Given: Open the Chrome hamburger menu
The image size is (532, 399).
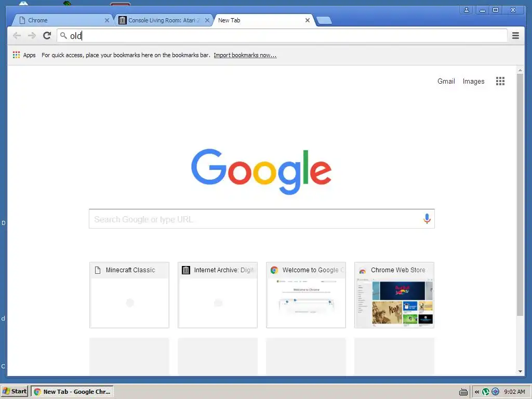Looking at the screenshot, I should pos(515,35).
